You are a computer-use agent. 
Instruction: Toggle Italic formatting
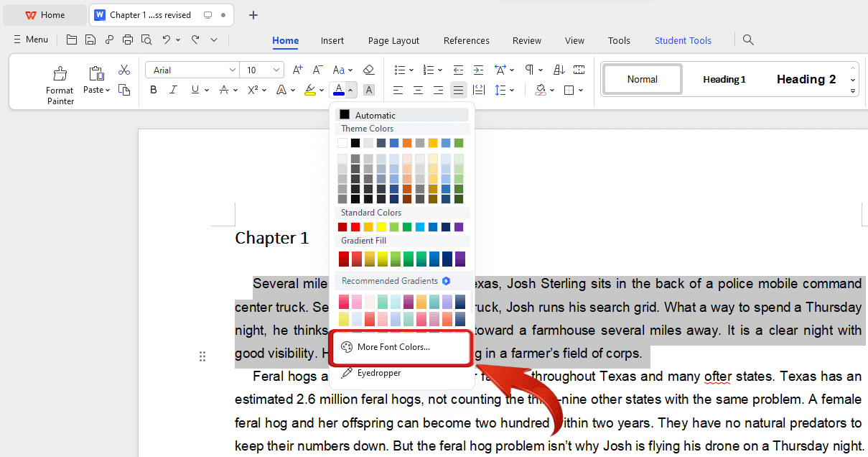(x=173, y=90)
